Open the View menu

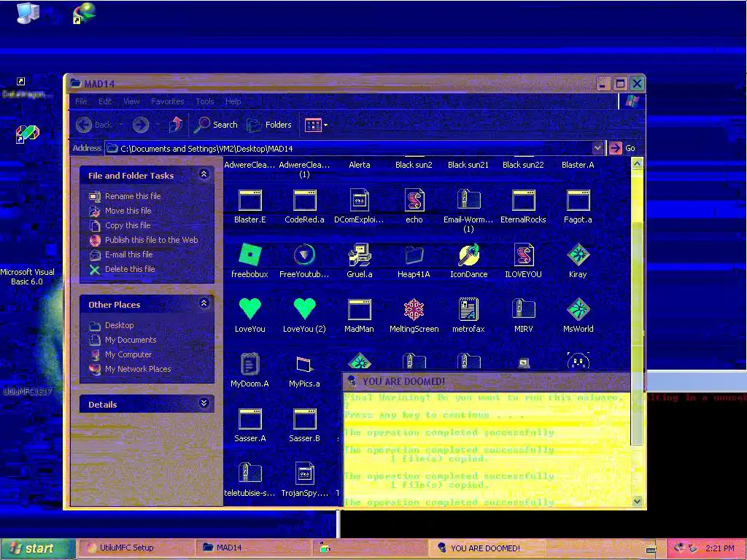click(x=131, y=101)
